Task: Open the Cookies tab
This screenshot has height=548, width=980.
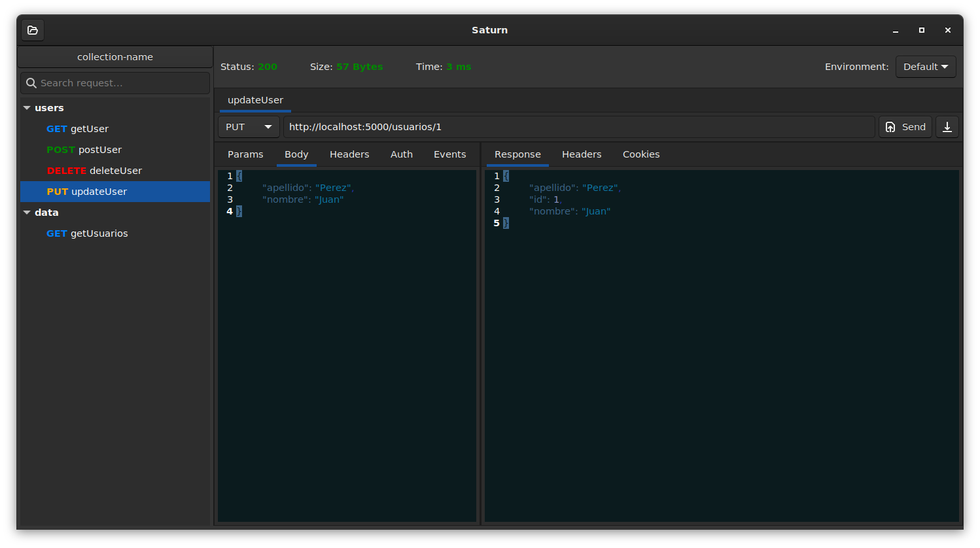Action: [641, 154]
